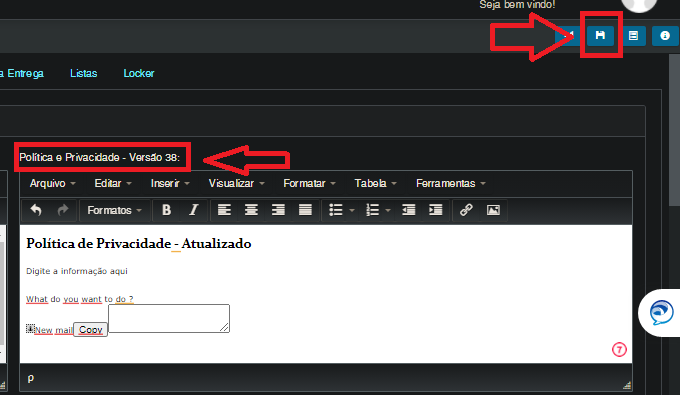Insert an image
Image resolution: width=680 pixels, height=395 pixels.
[x=493, y=210]
